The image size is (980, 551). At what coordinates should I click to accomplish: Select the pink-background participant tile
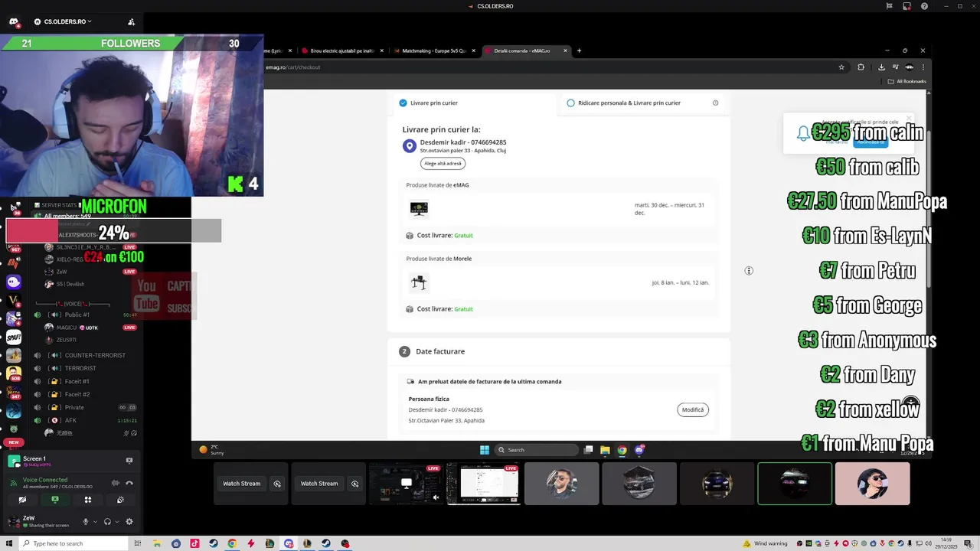(x=872, y=484)
